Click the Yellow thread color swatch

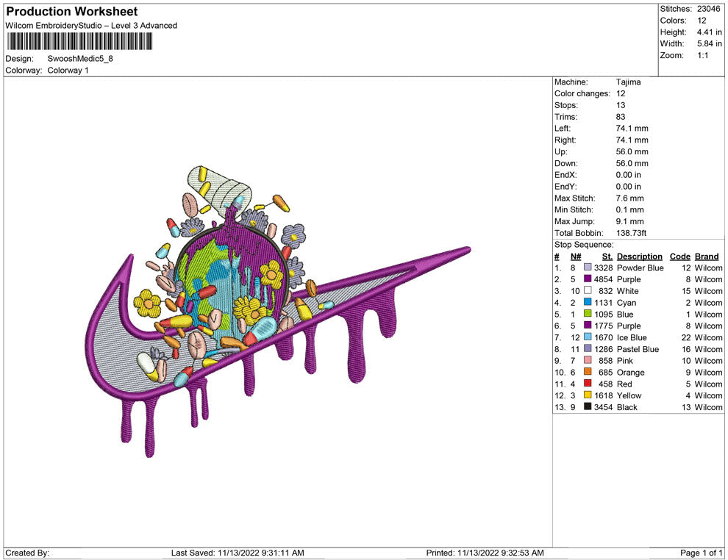(588, 395)
